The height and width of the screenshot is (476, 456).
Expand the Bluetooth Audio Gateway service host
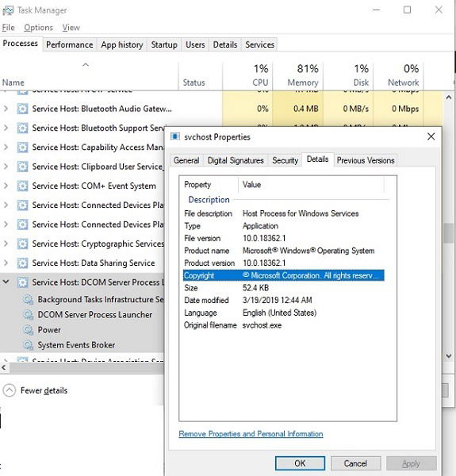[x=6, y=109]
